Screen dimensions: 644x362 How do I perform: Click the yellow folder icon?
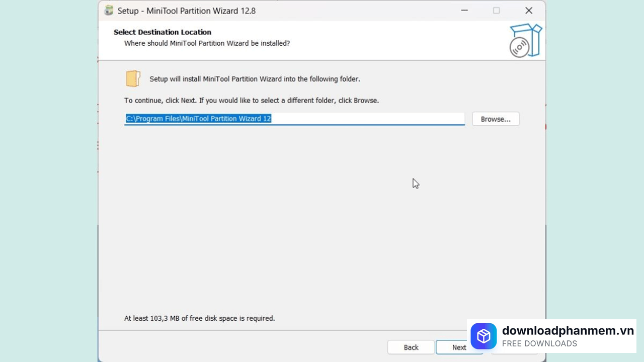133,79
